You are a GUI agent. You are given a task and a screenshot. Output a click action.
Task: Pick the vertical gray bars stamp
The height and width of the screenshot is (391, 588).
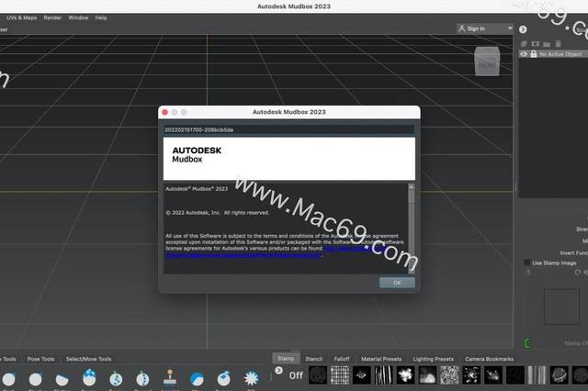point(537,375)
